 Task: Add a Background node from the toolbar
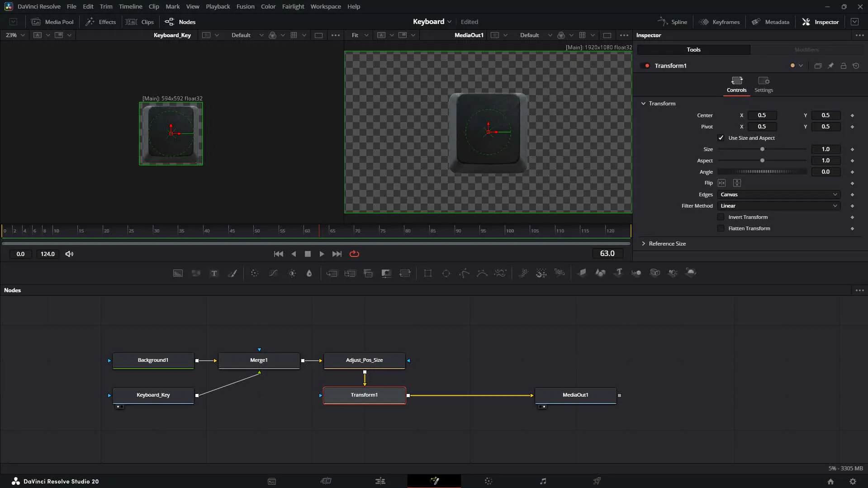(178, 273)
